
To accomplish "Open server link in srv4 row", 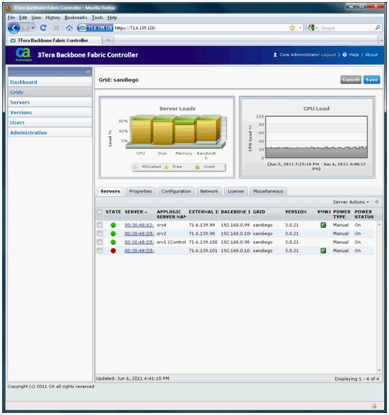I will (x=139, y=225).
